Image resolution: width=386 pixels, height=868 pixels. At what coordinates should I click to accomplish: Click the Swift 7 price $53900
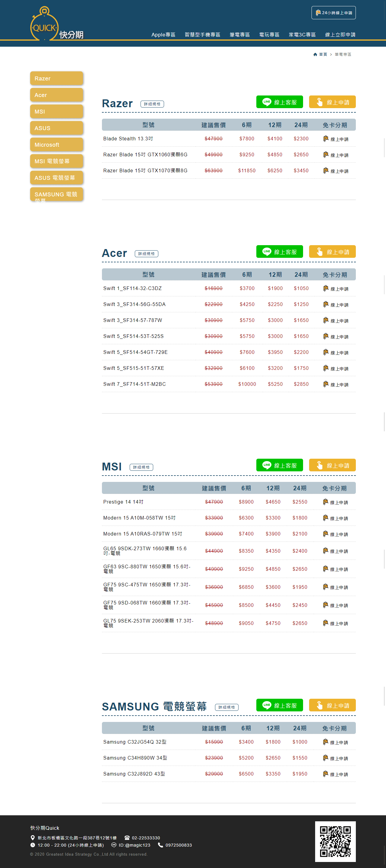[214, 384]
